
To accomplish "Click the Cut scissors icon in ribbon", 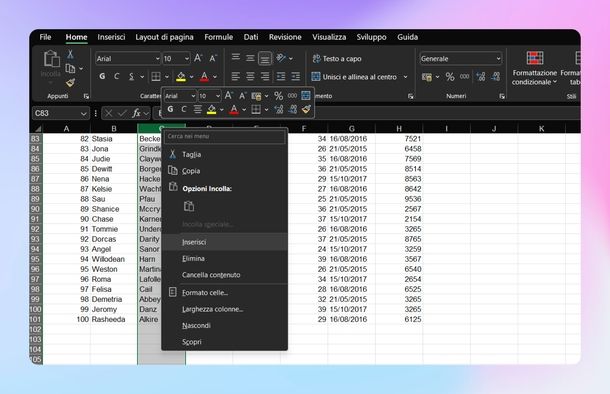I will [x=70, y=54].
